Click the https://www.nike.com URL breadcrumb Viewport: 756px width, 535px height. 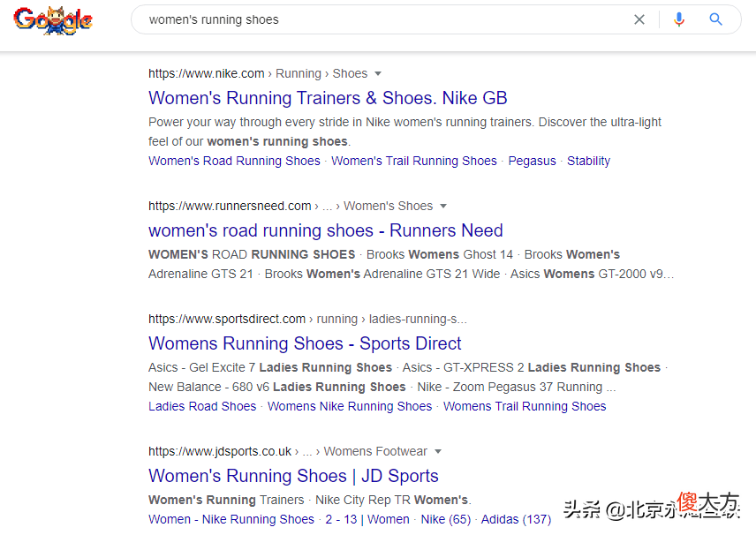coord(207,74)
